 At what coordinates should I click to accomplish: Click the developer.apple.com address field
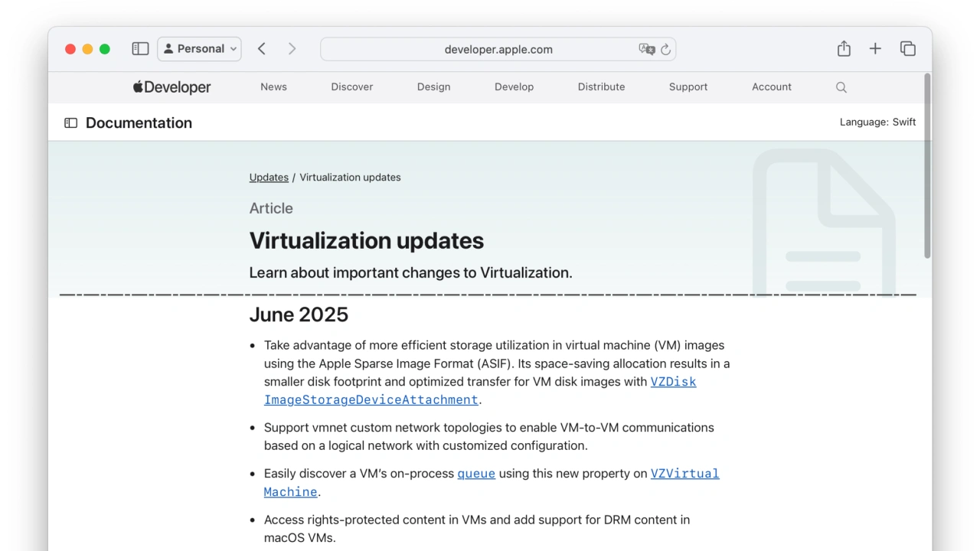498,49
